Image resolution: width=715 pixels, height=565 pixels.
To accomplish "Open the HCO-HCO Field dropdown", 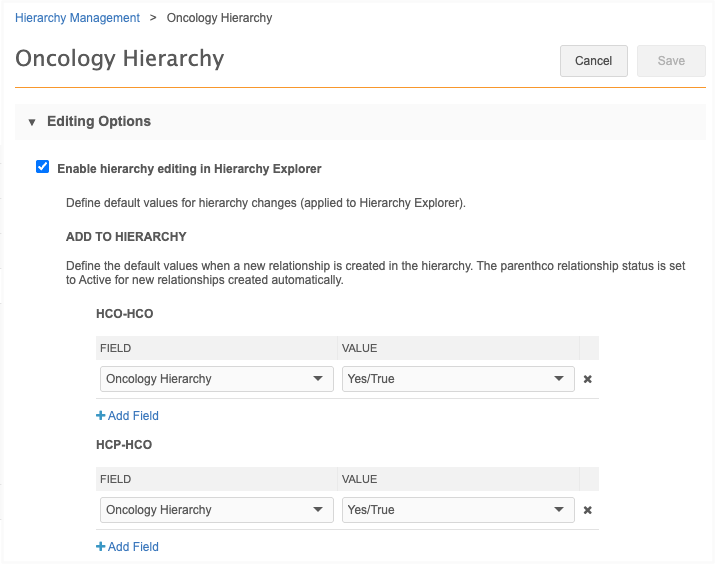I will click(x=216, y=379).
